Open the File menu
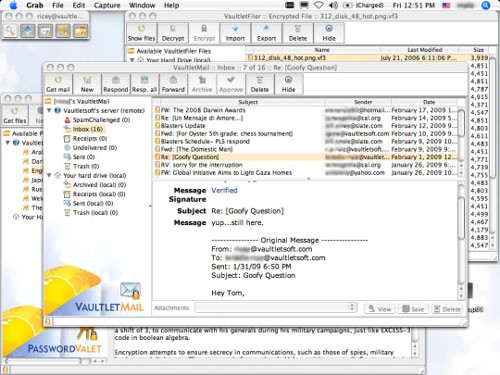Viewport: 500px width, 375px height. (58, 5)
